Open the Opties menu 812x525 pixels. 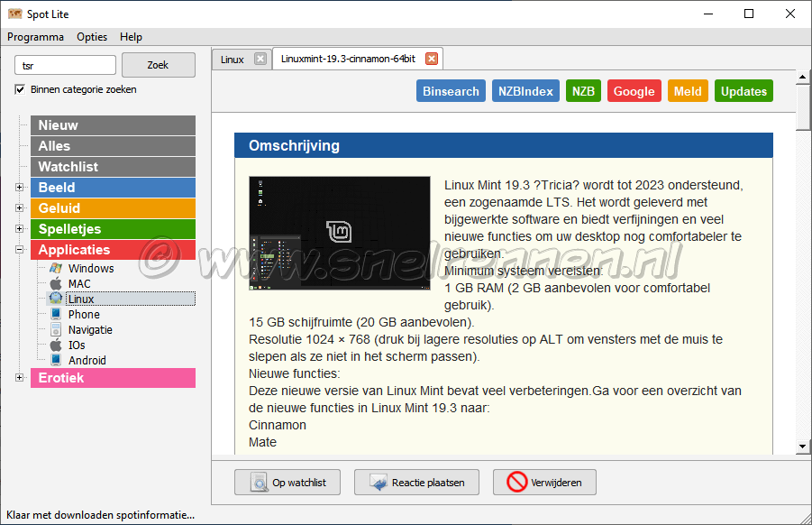click(92, 37)
